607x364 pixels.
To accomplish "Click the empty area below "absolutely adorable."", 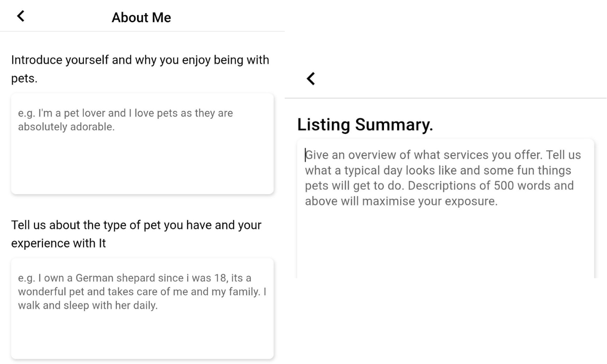I will tap(142, 162).
